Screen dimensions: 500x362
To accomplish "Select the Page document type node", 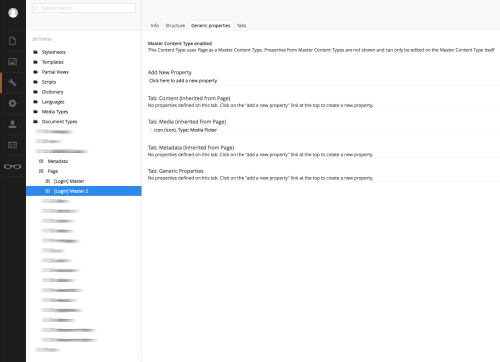I will [52, 171].
